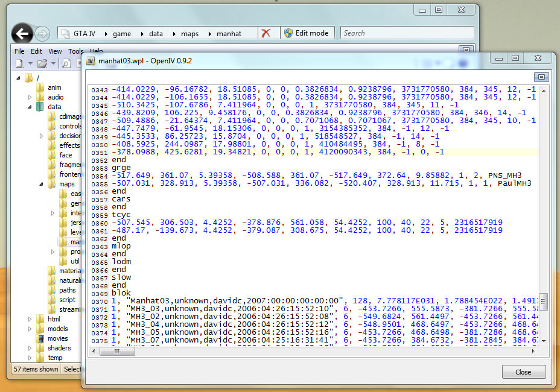This screenshot has width=560, height=392.
Task: Click the 'game' breadcrumb in address bar
Action: (121, 34)
